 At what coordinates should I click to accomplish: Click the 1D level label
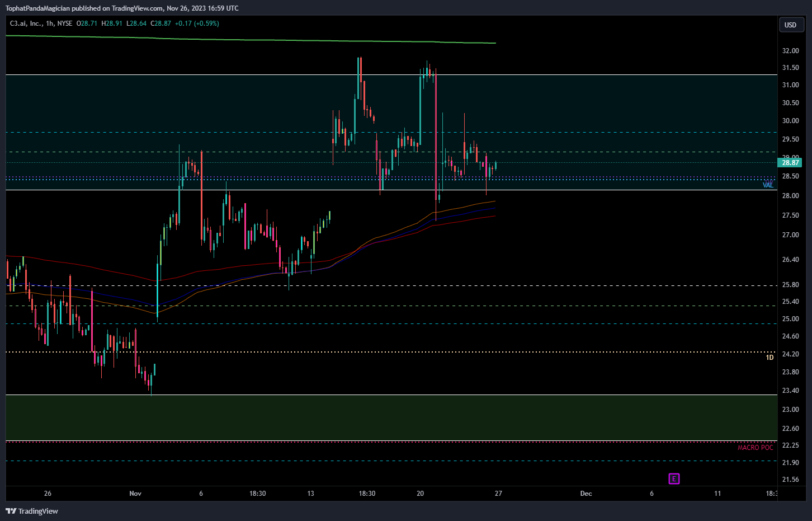click(769, 358)
